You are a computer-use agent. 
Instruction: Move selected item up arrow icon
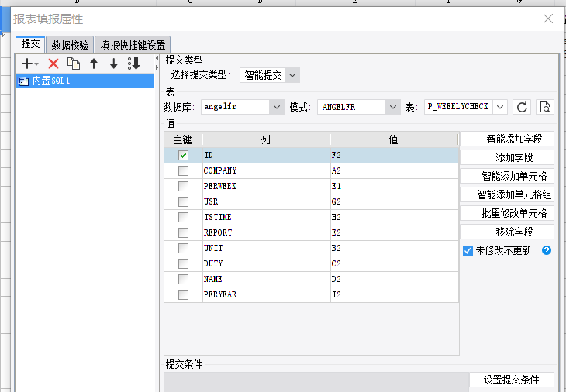click(x=94, y=64)
